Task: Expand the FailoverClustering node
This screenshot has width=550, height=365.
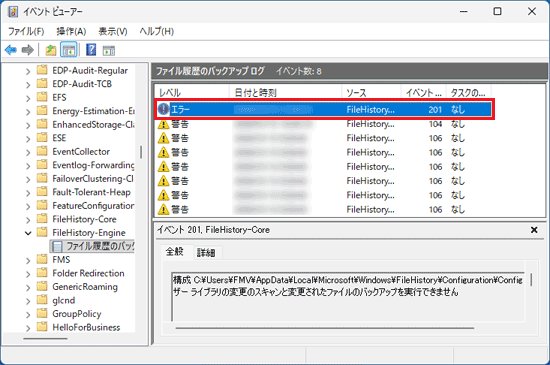Action: pyautogui.click(x=28, y=180)
